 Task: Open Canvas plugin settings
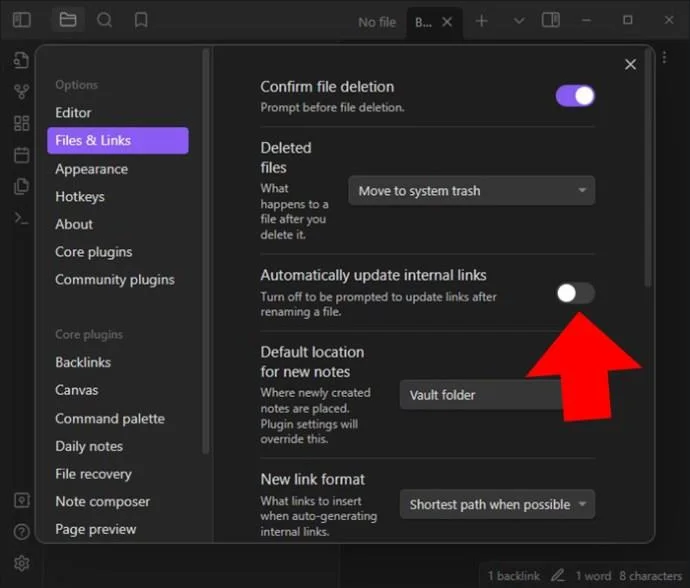(117, 390)
